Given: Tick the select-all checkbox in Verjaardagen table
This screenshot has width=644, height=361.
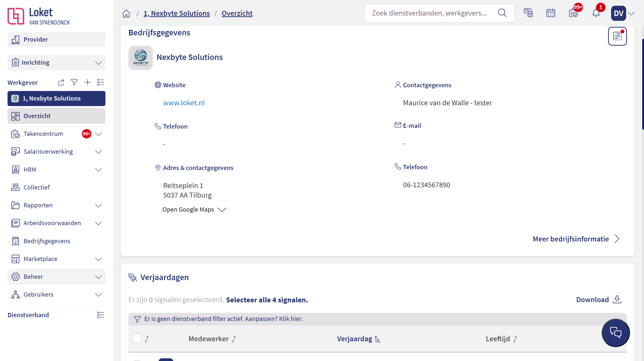Looking at the screenshot, I should click(137, 338).
